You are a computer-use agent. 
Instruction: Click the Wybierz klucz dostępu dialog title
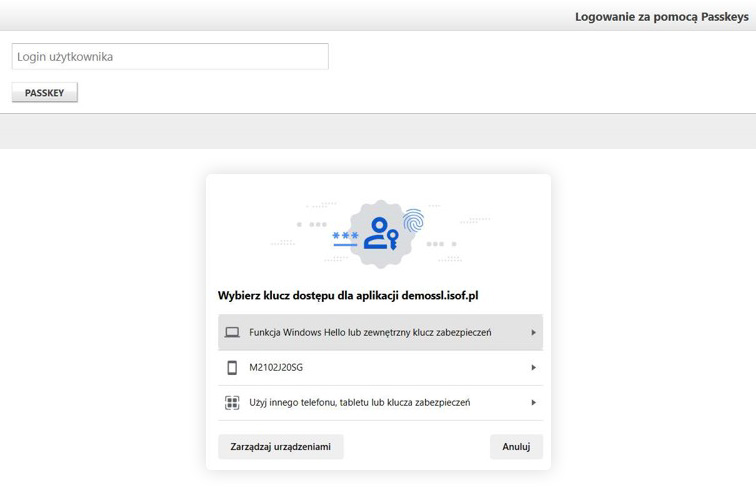click(x=348, y=296)
